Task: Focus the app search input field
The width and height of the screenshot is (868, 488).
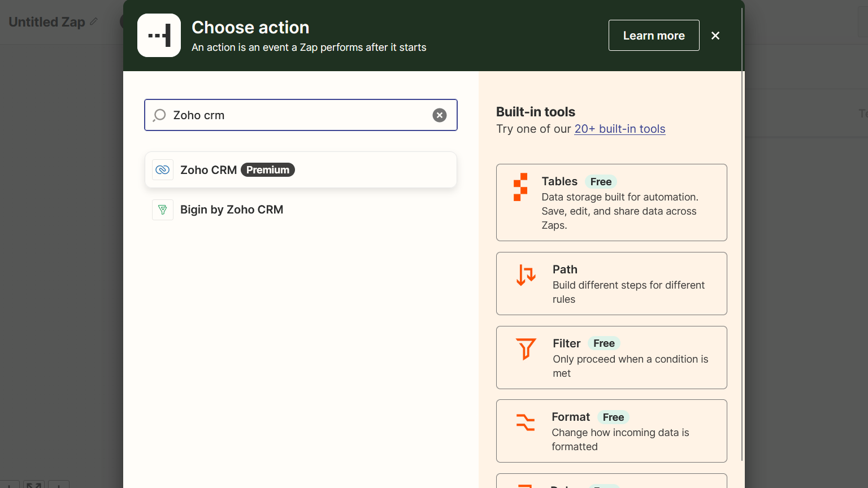Action: click(x=300, y=115)
